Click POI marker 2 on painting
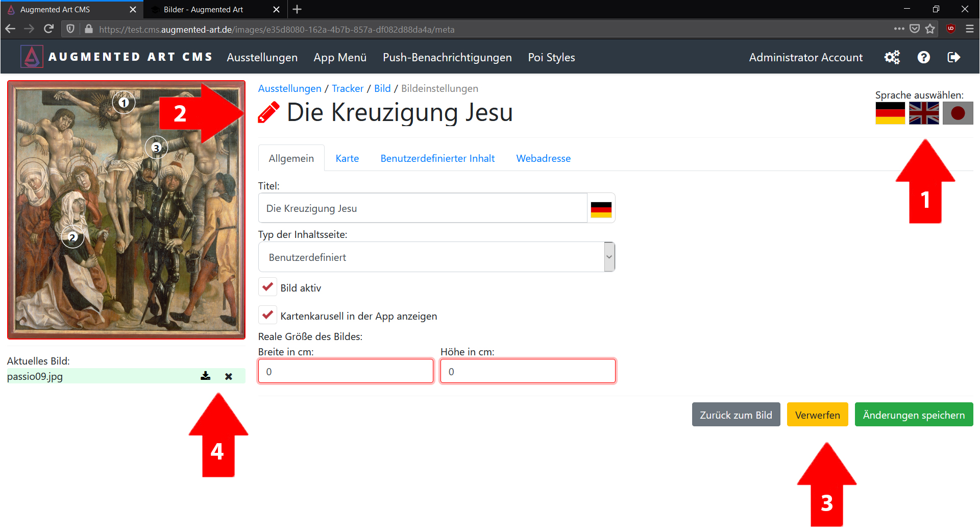 (72, 237)
